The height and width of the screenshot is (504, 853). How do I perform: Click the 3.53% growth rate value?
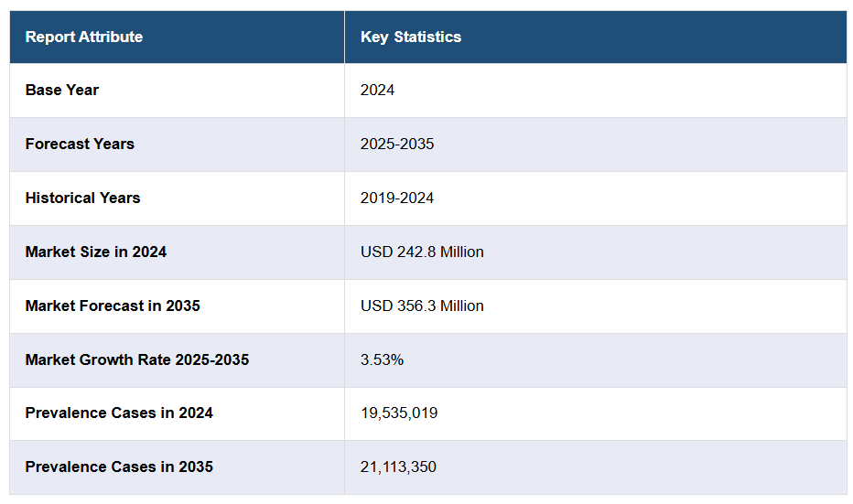click(x=382, y=360)
